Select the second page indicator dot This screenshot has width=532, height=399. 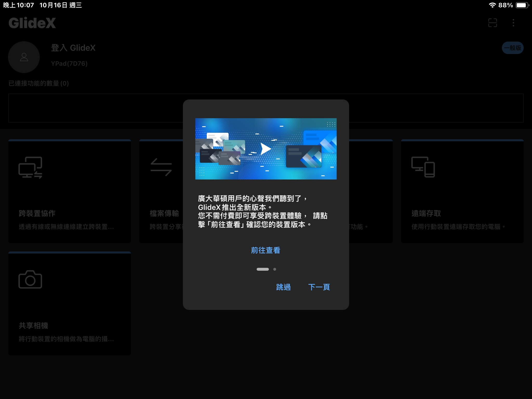275,269
